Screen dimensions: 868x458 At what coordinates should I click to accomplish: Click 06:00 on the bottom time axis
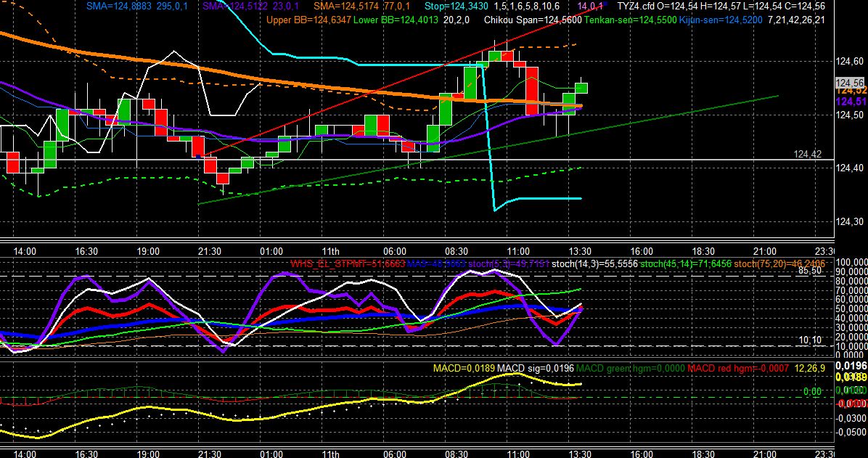(395, 453)
